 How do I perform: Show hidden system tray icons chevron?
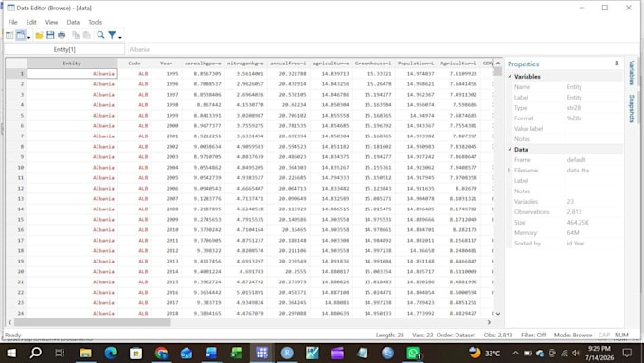[x=515, y=353]
